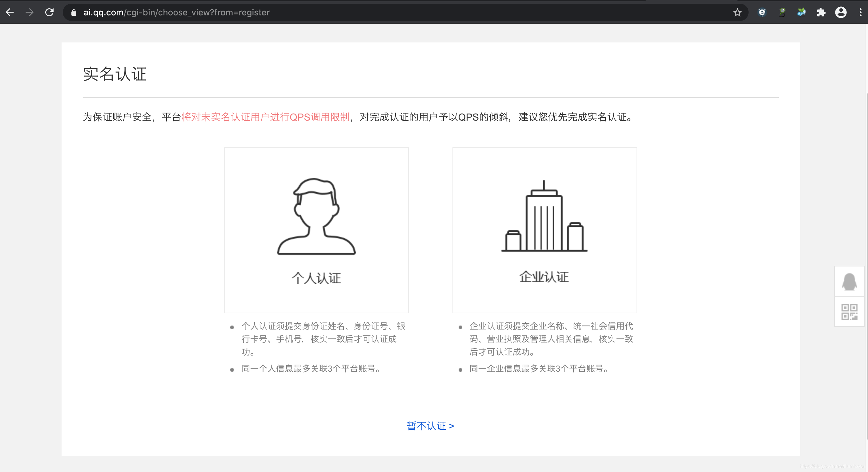The image size is (868, 472).
Task: Go forward to the next page
Action: point(30,13)
